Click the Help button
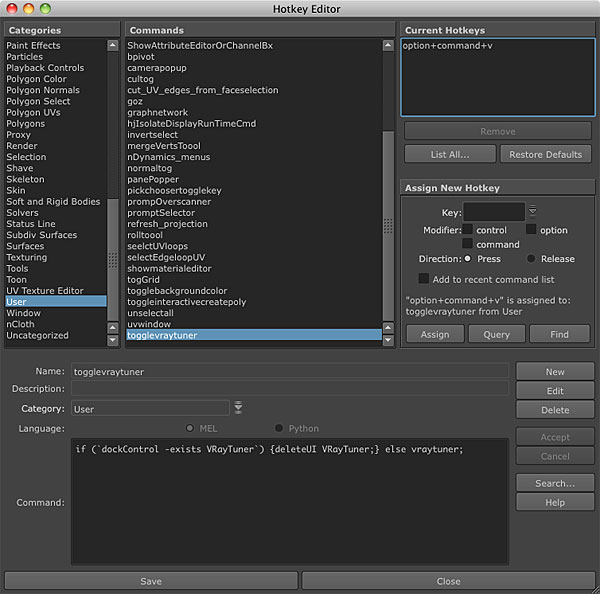The width and height of the screenshot is (600, 594). [555, 502]
